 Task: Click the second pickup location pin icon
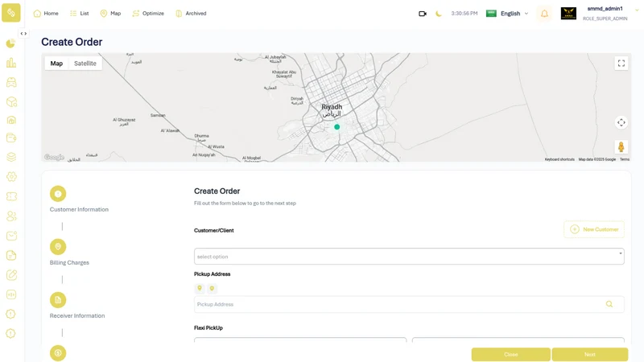[212, 288]
